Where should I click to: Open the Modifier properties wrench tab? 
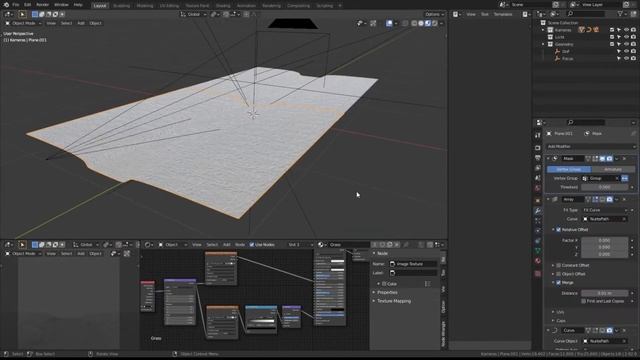click(538, 211)
